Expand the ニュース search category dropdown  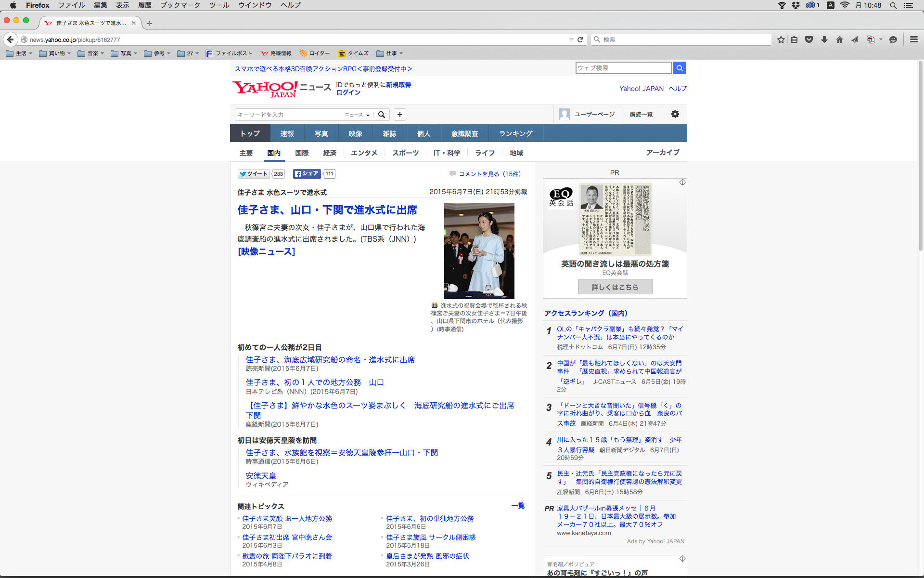(357, 115)
